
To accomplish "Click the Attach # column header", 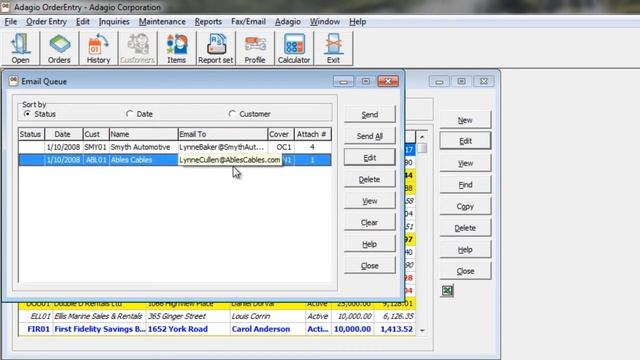I will coord(313,134).
